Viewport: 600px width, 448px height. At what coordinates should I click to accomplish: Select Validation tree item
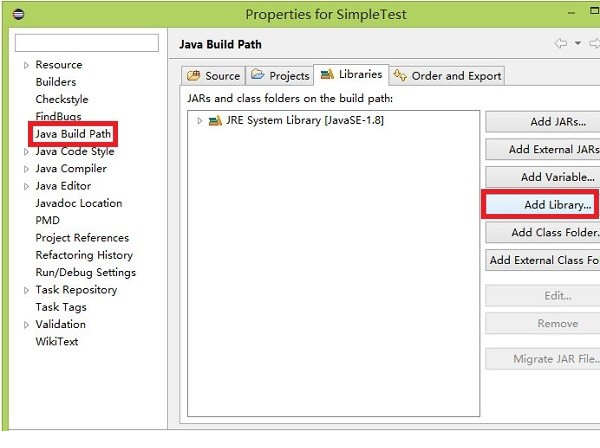pos(61,324)
